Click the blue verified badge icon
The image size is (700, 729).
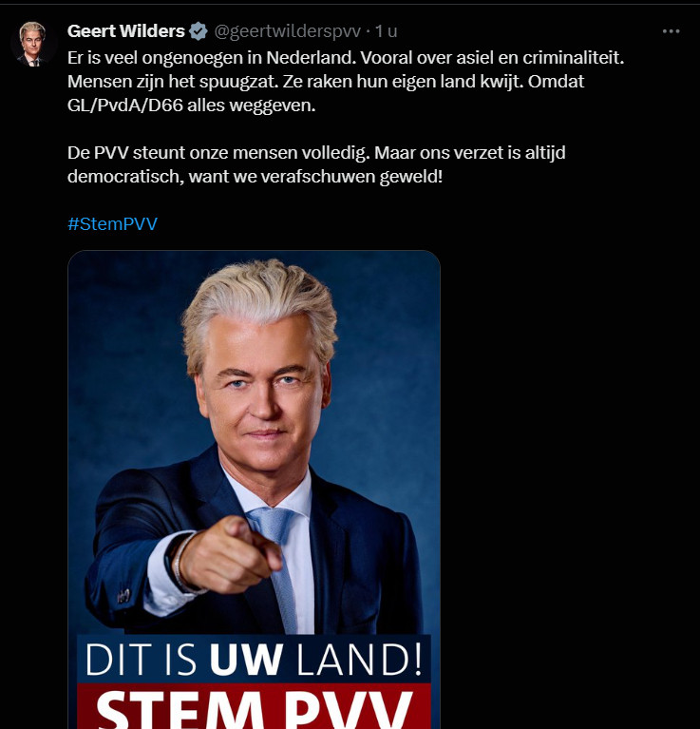click(x=199, y=31)
